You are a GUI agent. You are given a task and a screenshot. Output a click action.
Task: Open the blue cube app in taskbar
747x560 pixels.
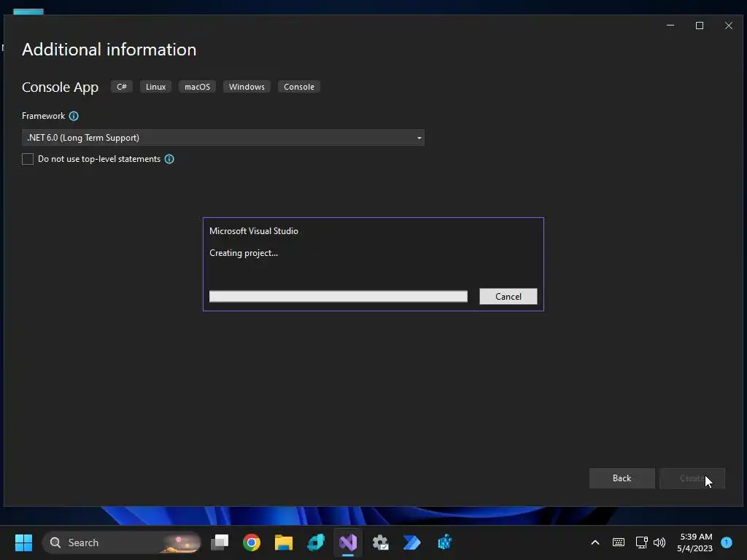click(x=444, y=542)
